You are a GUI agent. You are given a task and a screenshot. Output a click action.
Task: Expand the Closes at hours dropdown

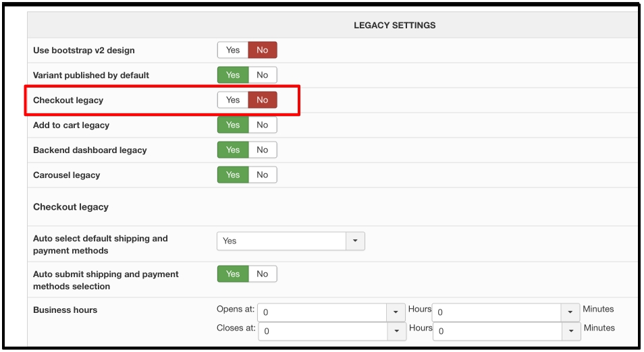397,332
